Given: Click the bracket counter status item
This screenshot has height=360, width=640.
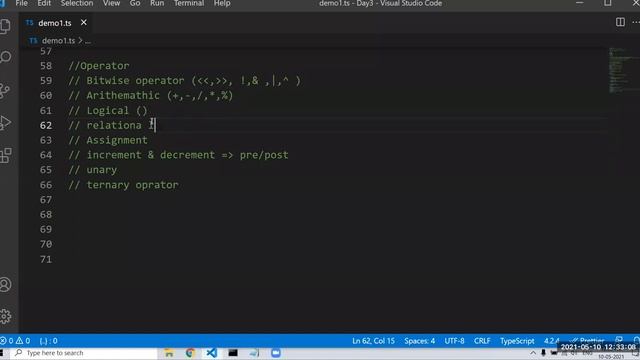Looking at the screenshot, I should tap(49, 340).
